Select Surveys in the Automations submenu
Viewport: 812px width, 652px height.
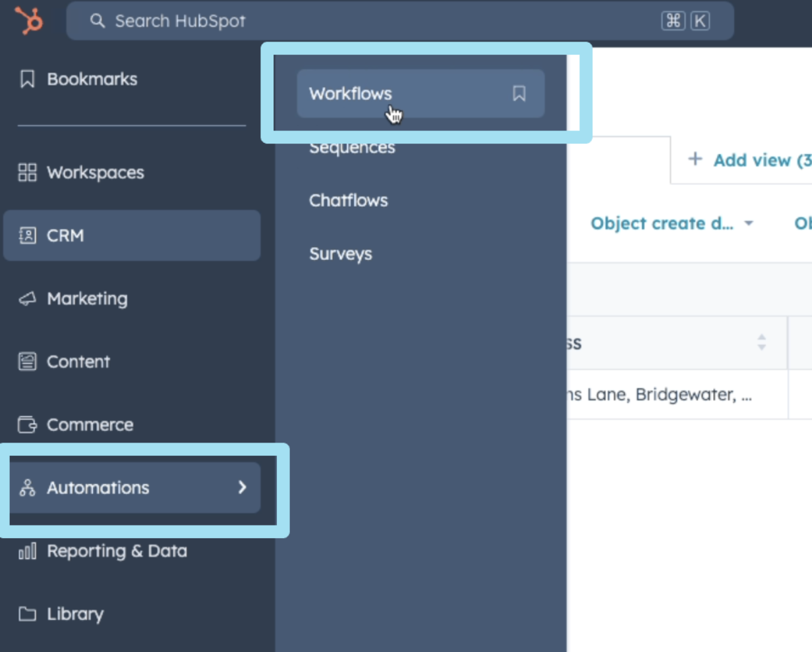coord(341,253)
